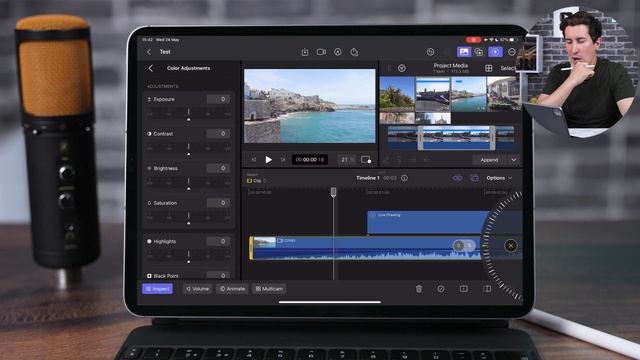The height and width of the screenshot is (360, 640).
Task: Open the Select Clip mode menu
Action: (x=257, y=180)
